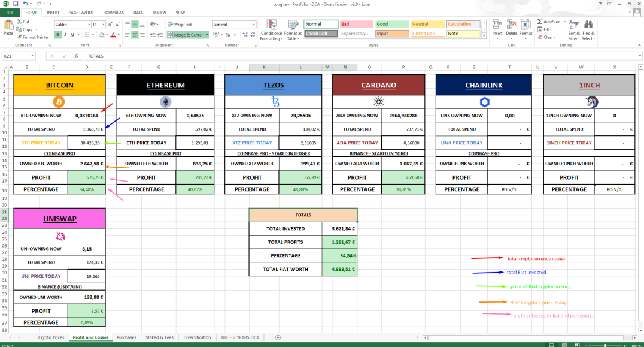
Task: Open the font size dropdown
Action: tap(103, 25)
